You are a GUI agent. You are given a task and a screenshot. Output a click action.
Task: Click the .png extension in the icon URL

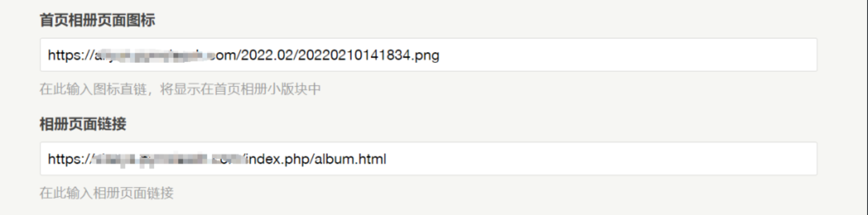426,55
